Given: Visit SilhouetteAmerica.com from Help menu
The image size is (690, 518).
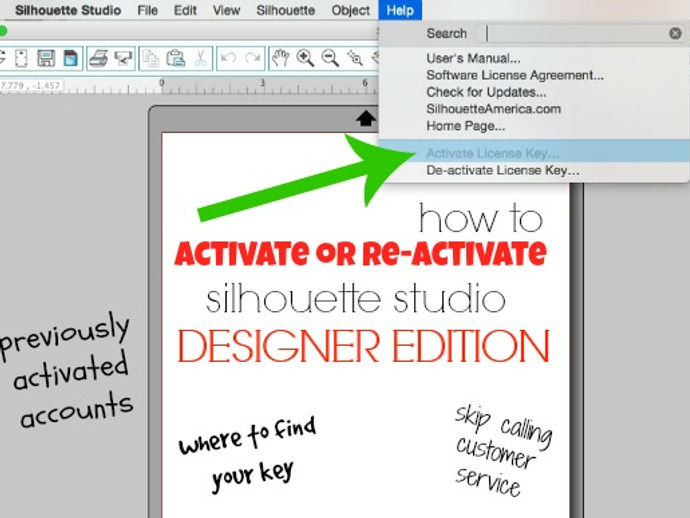Looking at the screenshot, I should pyautogui.click(x=534, y=109).
